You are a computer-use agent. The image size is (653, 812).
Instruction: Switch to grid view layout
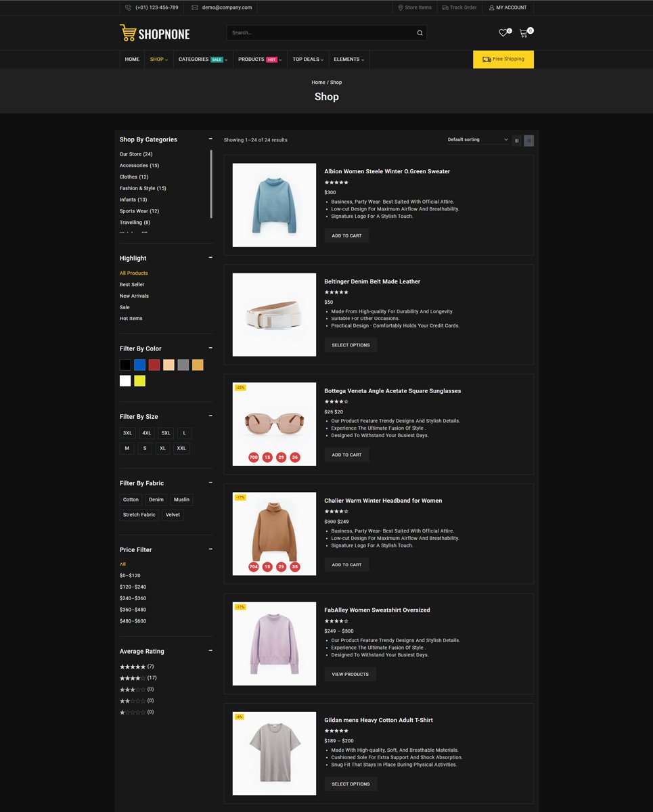pos(517,140)
